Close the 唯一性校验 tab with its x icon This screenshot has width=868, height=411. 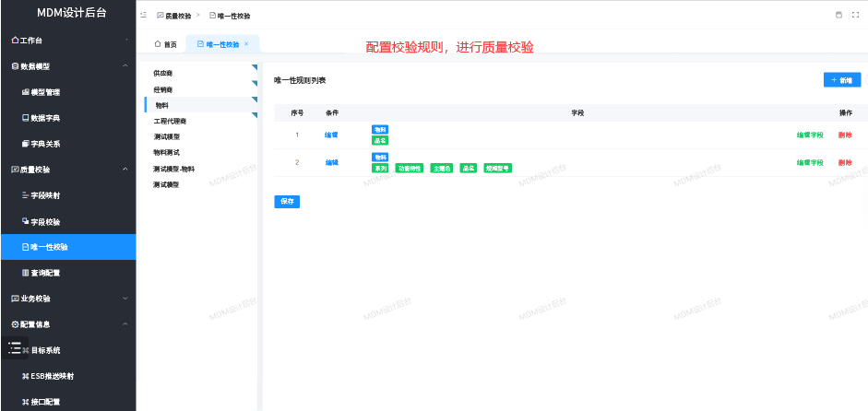[x=246, y=44]
